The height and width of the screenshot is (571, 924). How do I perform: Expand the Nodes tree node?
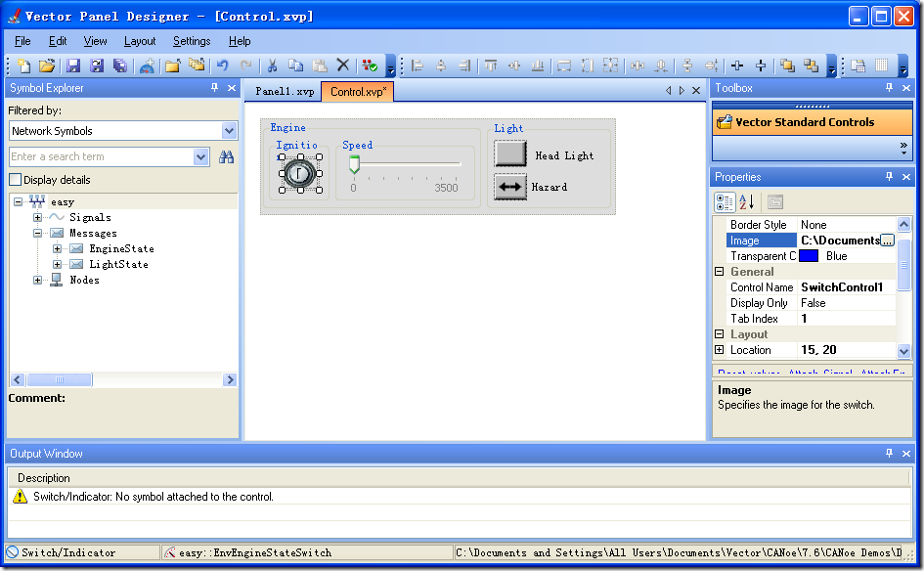click(38, 280)
